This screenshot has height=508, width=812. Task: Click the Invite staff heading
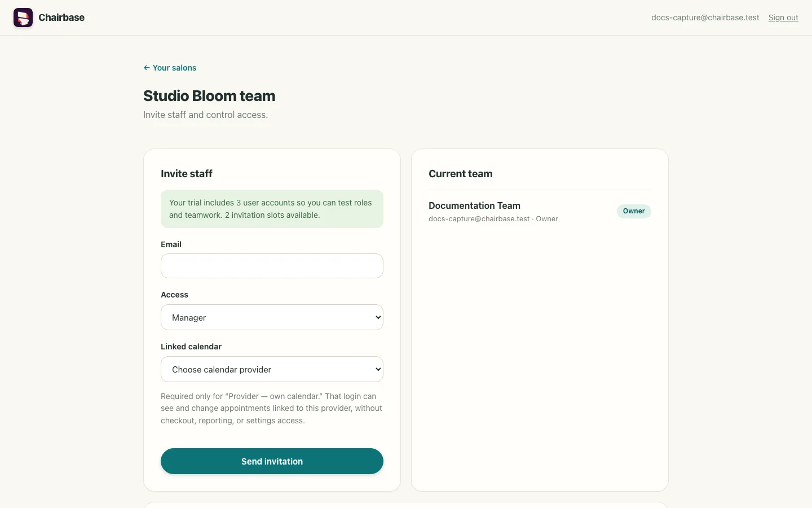pos(187,174)
